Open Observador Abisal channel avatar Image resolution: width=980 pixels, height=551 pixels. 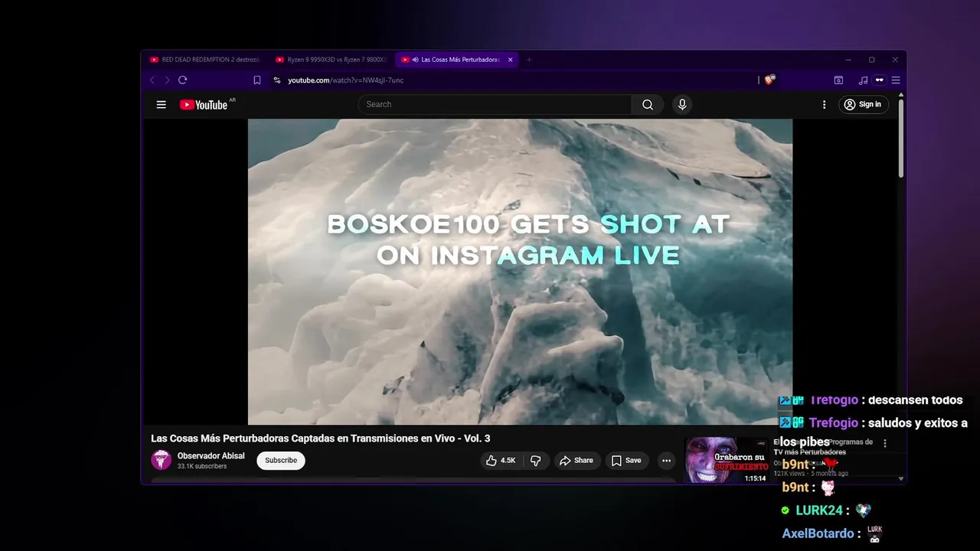tap(161, 460)
